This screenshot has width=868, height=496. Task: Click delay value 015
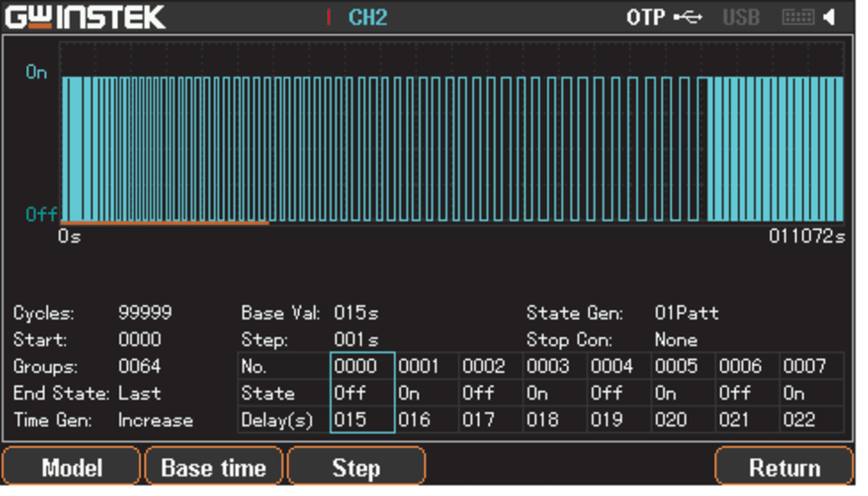[x=362, y=420]
